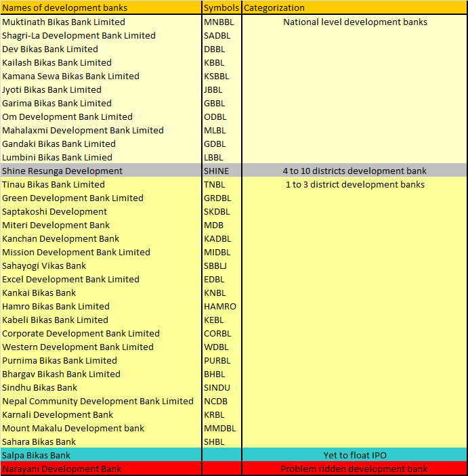Select 'Purnima Bikas Bank Limited' cell
Screen dimensions: 468x476
click(101, 361)
